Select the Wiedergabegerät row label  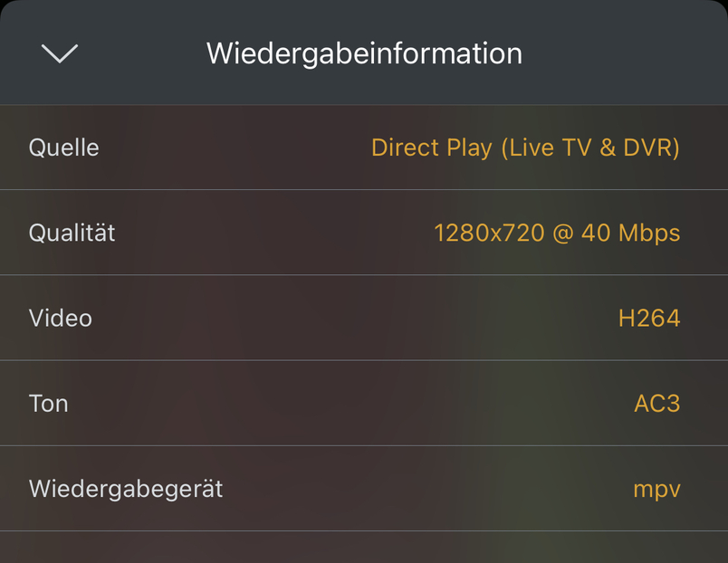[x=126, y=489]
